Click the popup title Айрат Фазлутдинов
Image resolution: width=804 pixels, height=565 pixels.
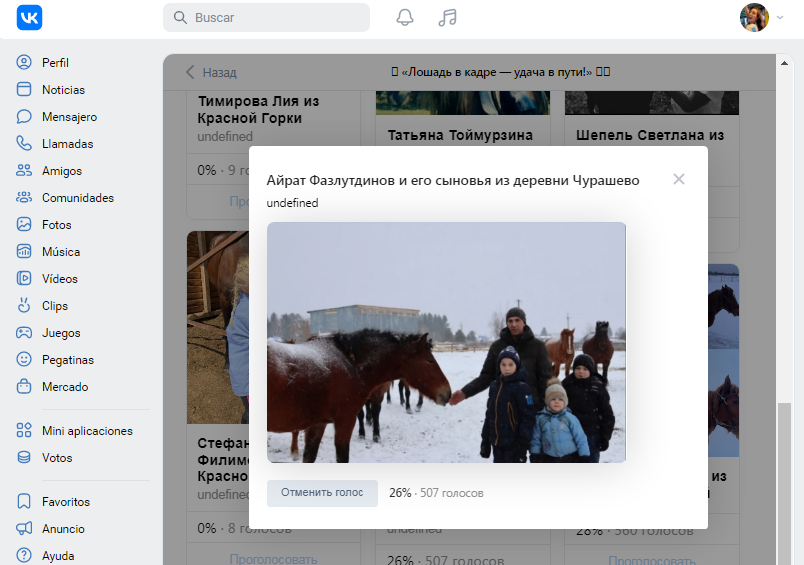453,180
